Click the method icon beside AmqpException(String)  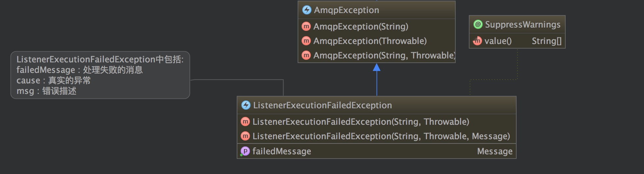306,26
